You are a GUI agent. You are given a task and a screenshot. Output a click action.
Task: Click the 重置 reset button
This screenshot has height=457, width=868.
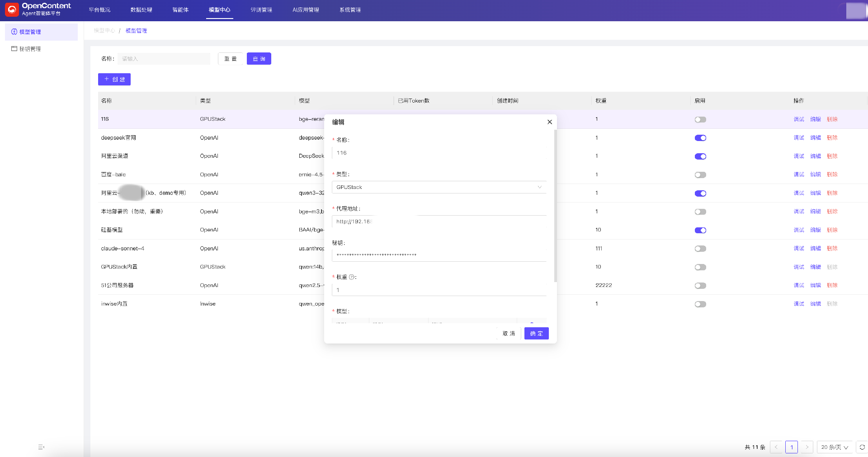tap(231, 59)
